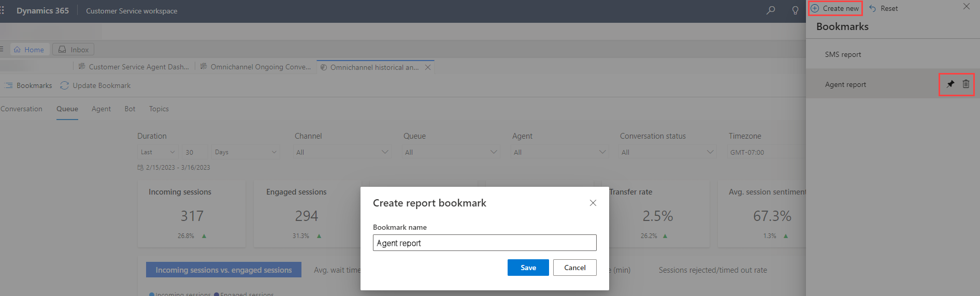Save the new report bookmark
Viewport: 980px width, 296px height.
point(528,268)
